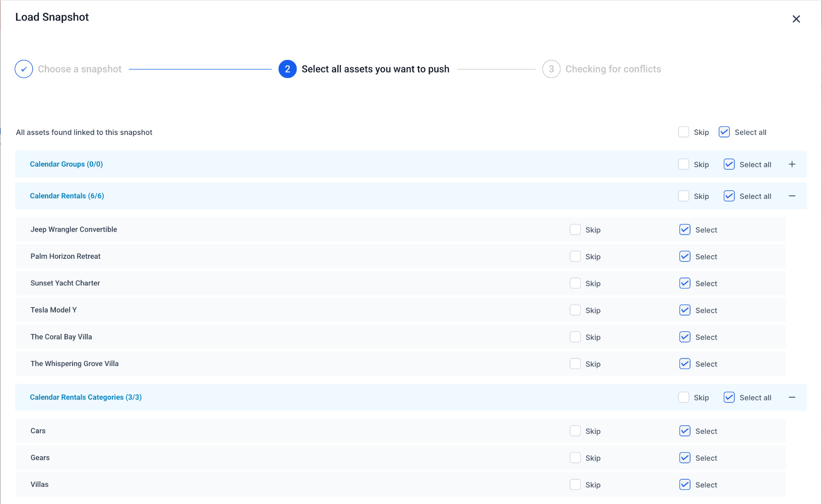822x504 pixels.
Task: Click the Tesla Model Y row name
Action: coord(53,310)
